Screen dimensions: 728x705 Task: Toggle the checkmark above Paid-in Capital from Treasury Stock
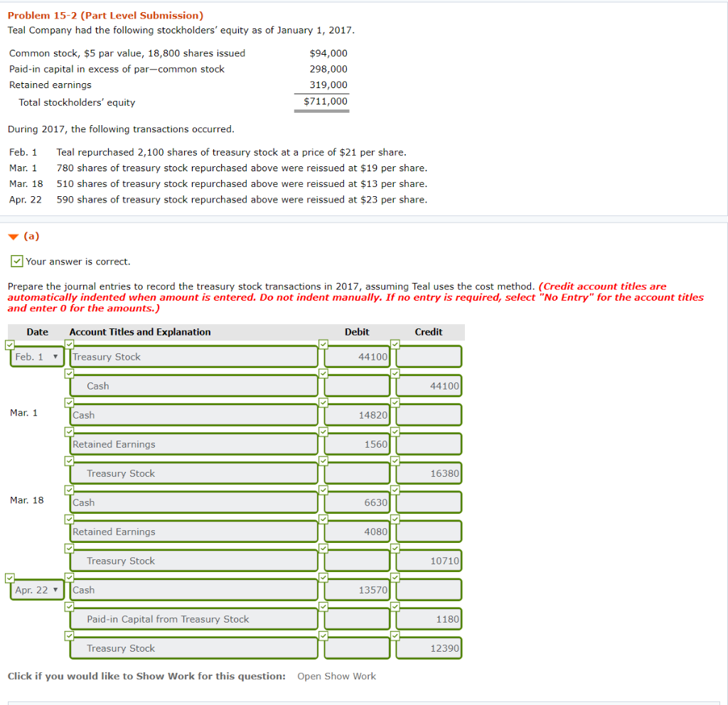pyautogui.click(x=69, y=606)
